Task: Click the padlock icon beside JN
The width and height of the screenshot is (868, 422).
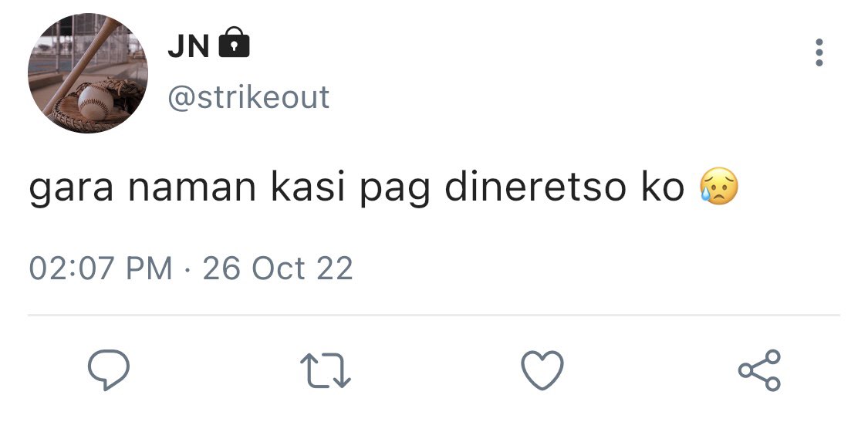Action: [234, 42]
